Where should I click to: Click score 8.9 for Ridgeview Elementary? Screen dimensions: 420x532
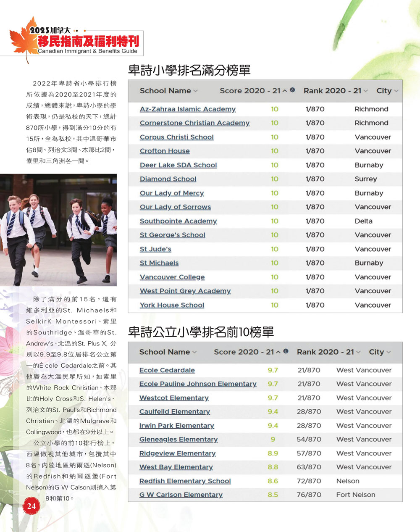pyautogui.click(x=273, y=453)
